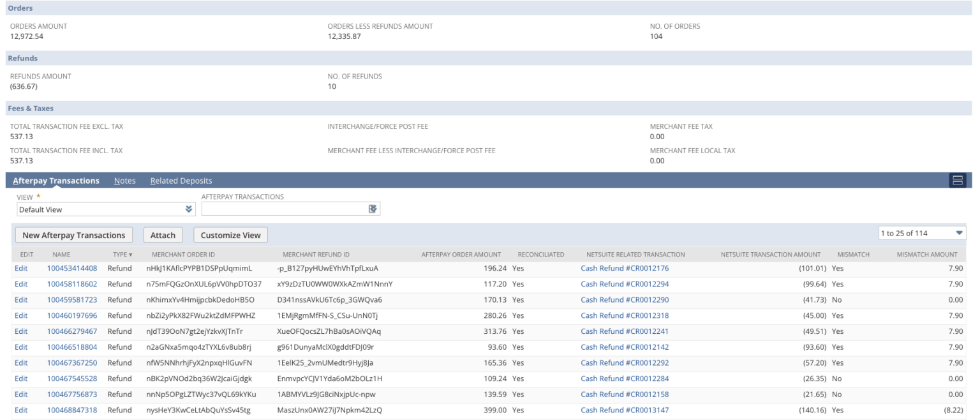Edit the row for transaction 100458118602
This screenshot has height=420, width=980.
(21, 284)
